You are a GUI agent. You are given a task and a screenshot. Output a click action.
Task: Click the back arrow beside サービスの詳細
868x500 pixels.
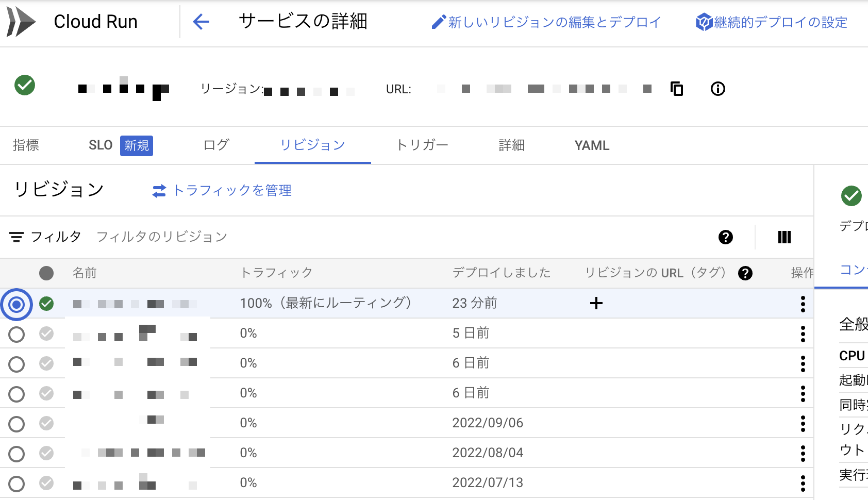pos(202,22)
